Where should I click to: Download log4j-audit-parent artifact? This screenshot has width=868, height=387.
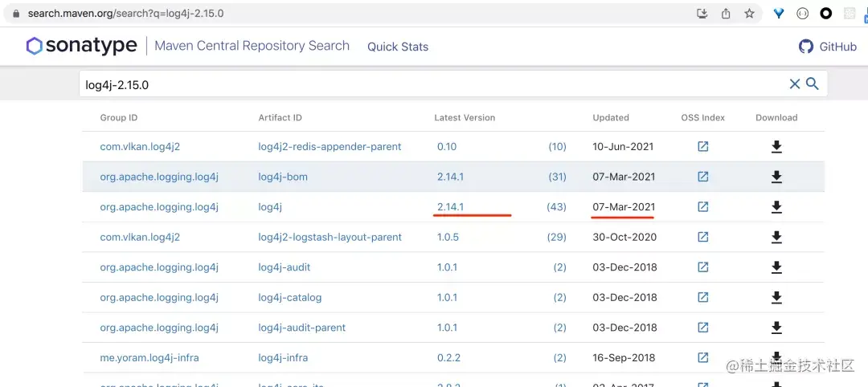point(776,328)
